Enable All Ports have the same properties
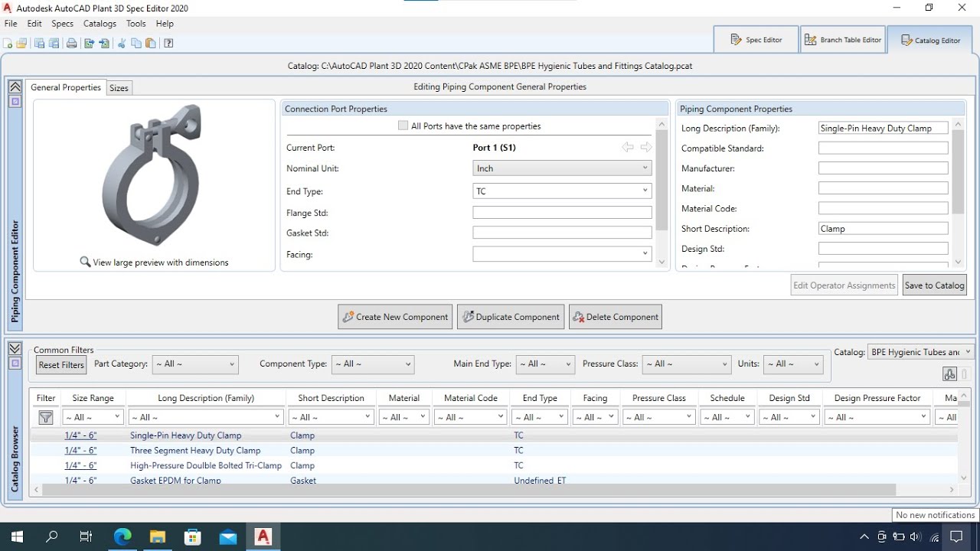 403,126
